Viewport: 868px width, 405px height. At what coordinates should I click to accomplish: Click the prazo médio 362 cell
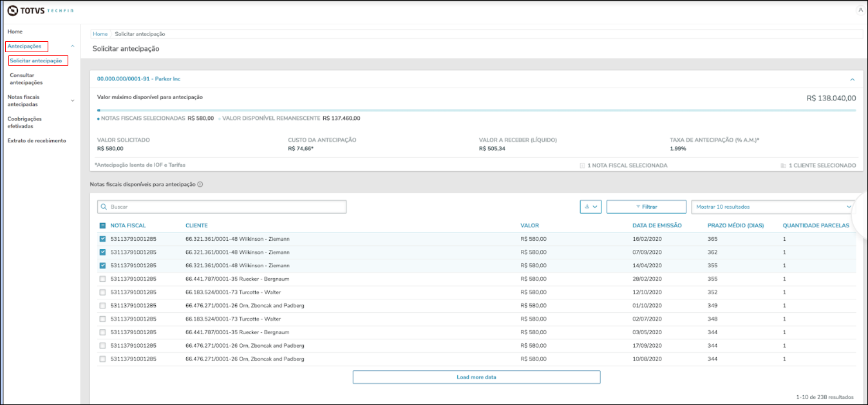[712, 252]
